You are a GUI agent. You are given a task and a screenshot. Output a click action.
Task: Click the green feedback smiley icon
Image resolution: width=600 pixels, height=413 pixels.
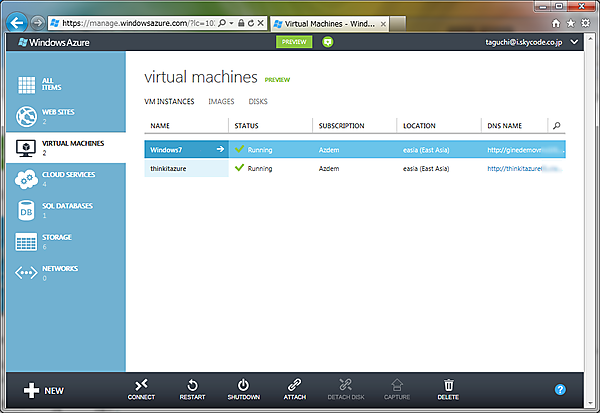(327, 42)
